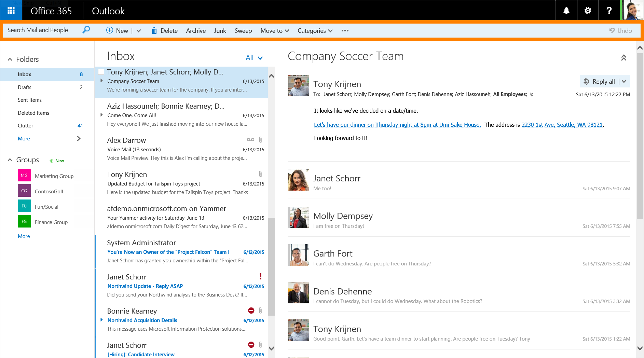This screenshot has width=644, height=358.
Task: Open the Move to dropdown
Action: point(287,30)
